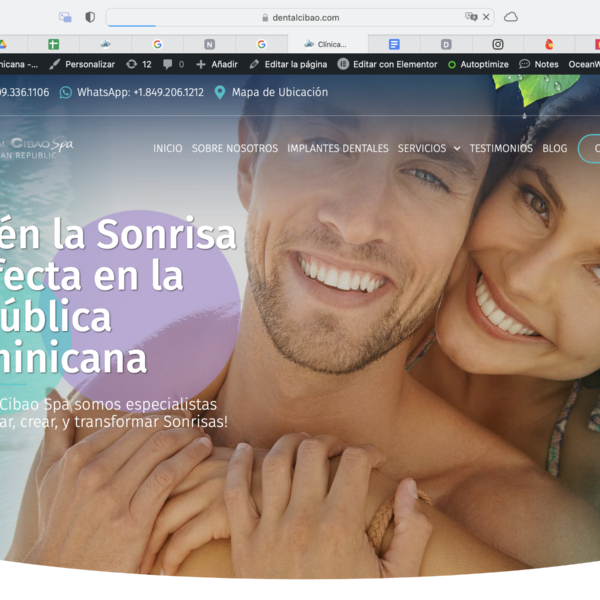The height and width of the screenshot is (600, 600).
Task: Open the tab overview icon beside the shield
Action: pyautogui.click(x=65, y=17)
